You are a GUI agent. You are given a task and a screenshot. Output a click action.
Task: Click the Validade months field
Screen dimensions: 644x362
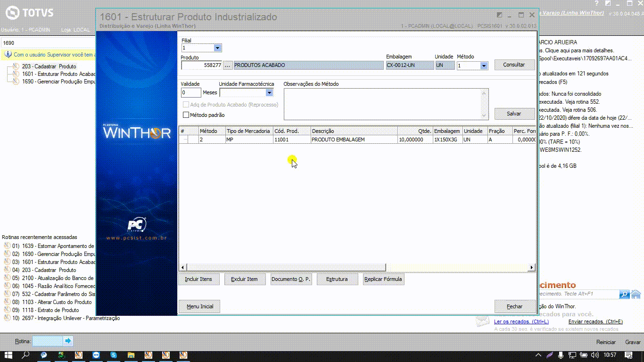191,92
